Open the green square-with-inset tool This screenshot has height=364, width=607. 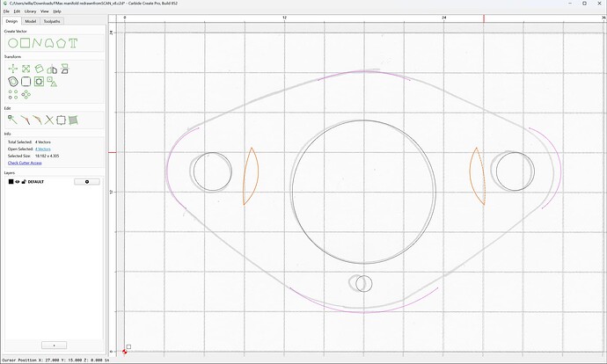tap(39, 81)
